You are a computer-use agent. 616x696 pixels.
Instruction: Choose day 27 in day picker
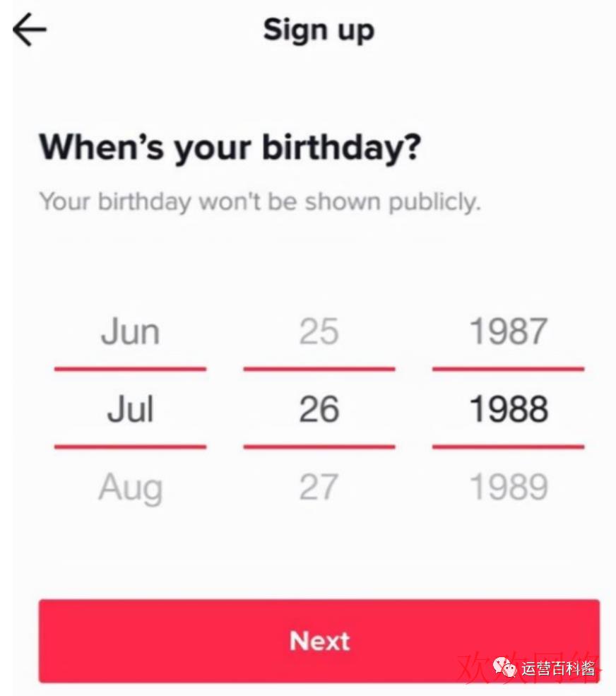(x=319, y=487)
